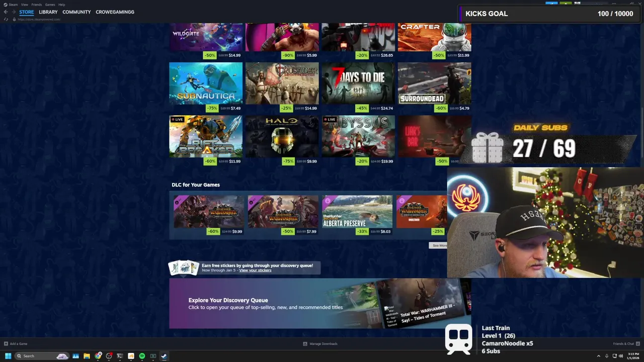Screen dimensions: 644x362
Task: Go forward with the Steam forward arrow
Action: click(x=14, y=12)
